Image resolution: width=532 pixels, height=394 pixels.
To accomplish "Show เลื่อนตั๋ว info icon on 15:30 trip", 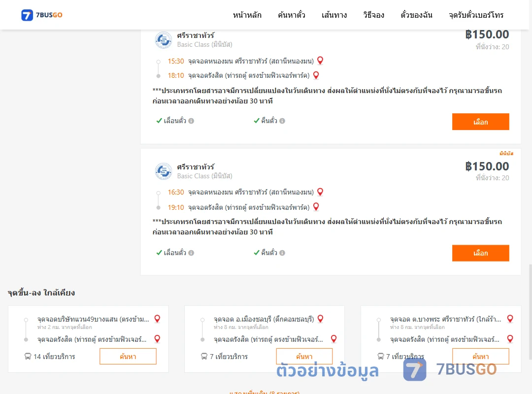I will coord(191,121).
